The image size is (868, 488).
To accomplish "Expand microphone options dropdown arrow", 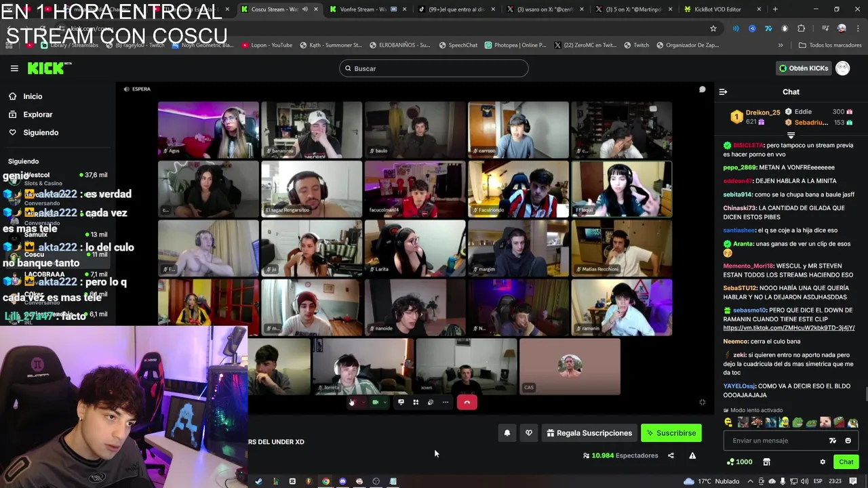I will point(363,403).
